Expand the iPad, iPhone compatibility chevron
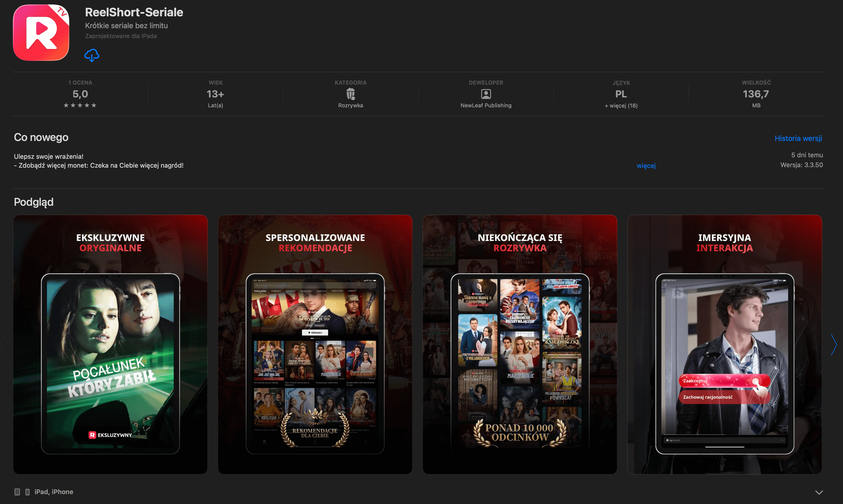The width and height of the screenshot is (843, 504). tap(819, 492)
